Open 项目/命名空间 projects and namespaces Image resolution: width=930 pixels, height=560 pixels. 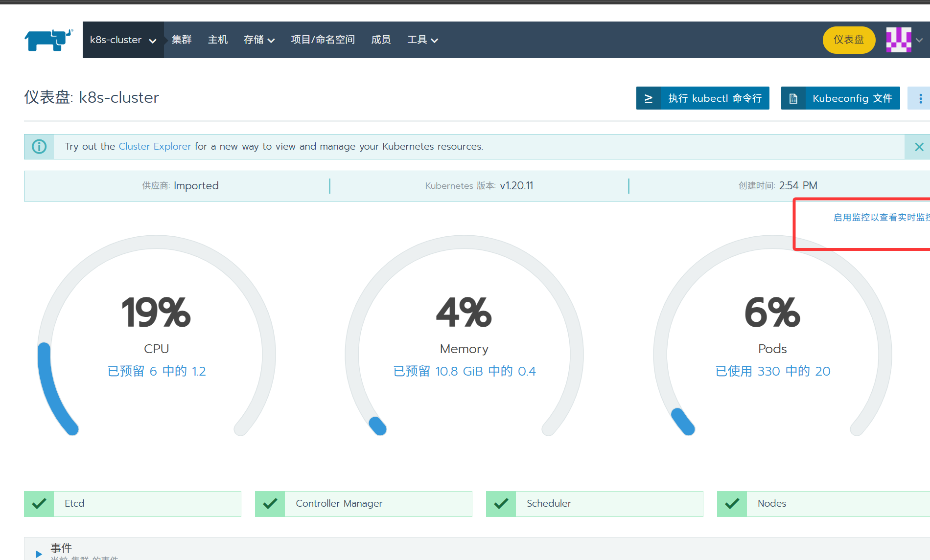click(323, 40)
